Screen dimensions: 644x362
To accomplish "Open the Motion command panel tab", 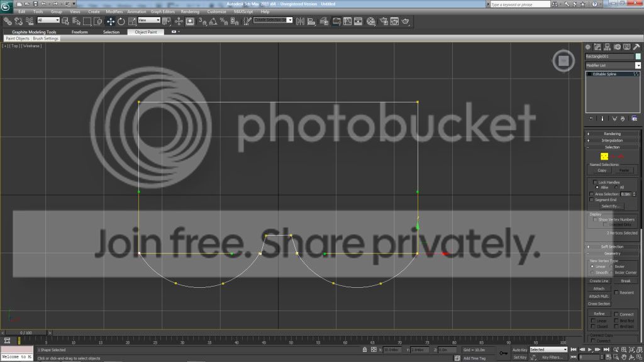I will click(x=618, y=47).
